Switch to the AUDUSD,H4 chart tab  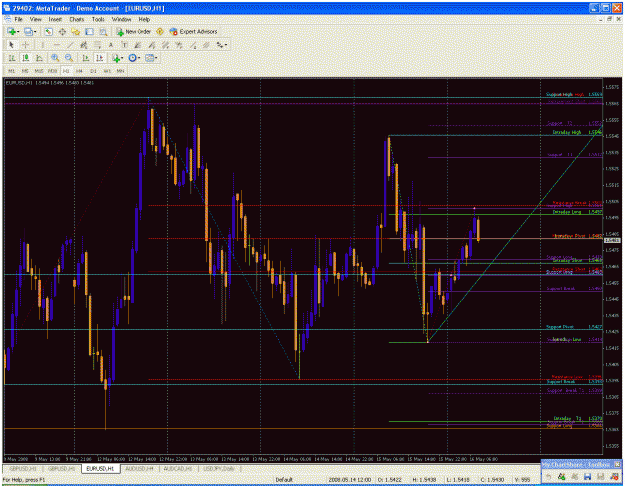point(139,469)
